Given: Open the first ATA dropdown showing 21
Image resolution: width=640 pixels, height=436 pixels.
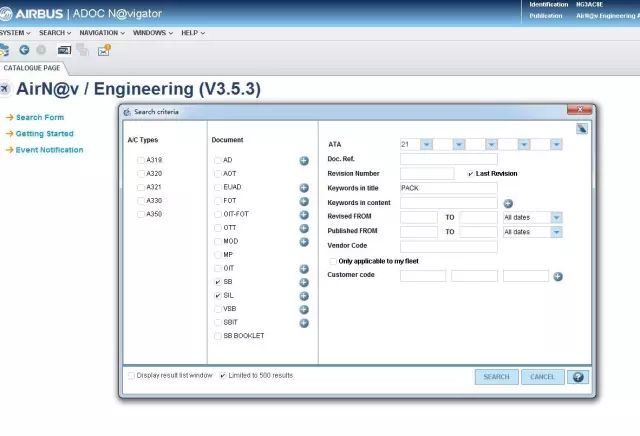Looking at the screenshot, I should coord(427,144).
